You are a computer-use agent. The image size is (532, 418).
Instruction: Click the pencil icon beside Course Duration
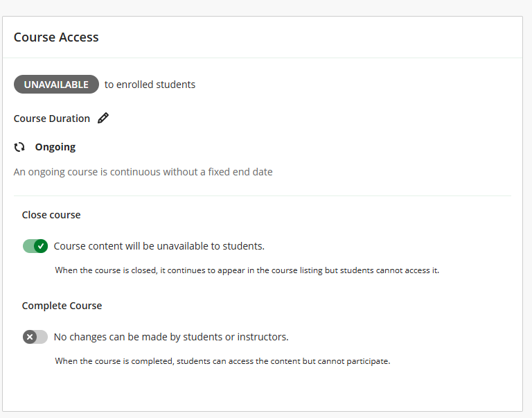pos(103,118)
